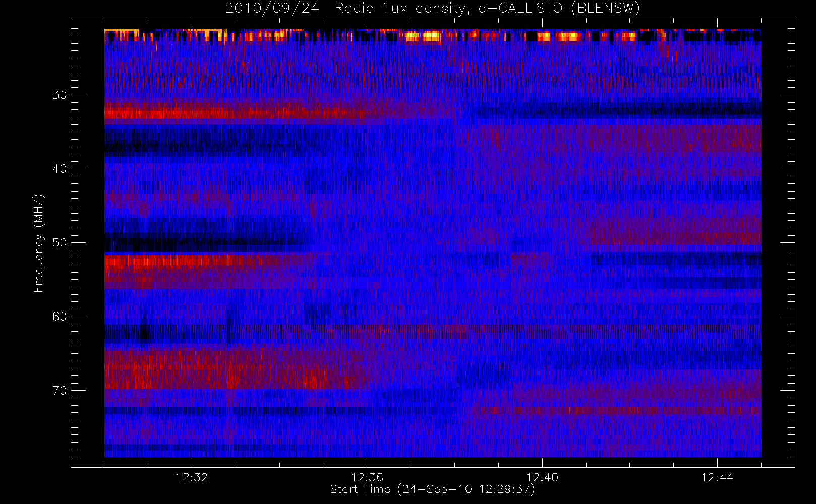The width and height of the screenshot is (816, 504).
Task: Click the 12:44 time tick label
Action: tap(717, 477)
